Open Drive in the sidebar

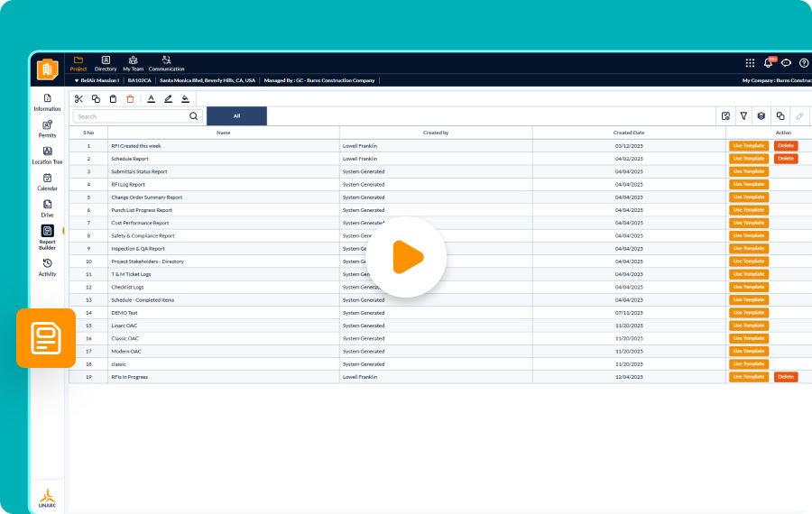tap(47, 208)
